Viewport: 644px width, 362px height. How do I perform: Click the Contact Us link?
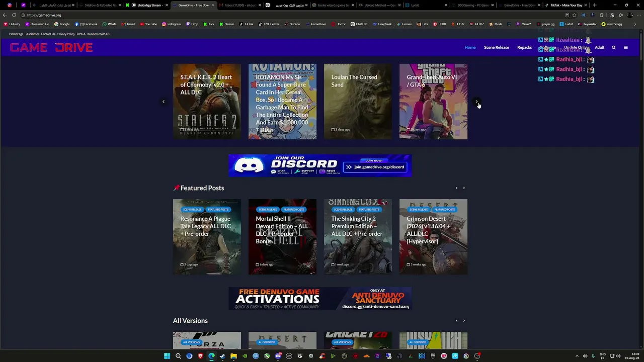(48, 34)
